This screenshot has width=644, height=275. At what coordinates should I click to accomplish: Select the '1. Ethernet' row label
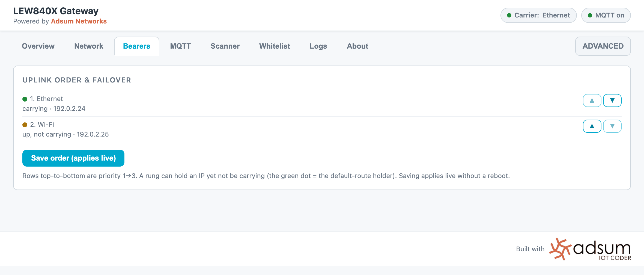pyautogui.click(x=46, y=99)
